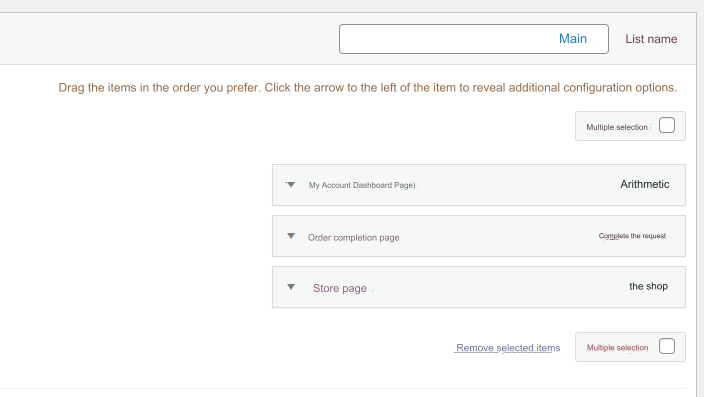Tick the lower Multiple selection checkbox near Remove link
704x397 pixels.
(667, 346)
